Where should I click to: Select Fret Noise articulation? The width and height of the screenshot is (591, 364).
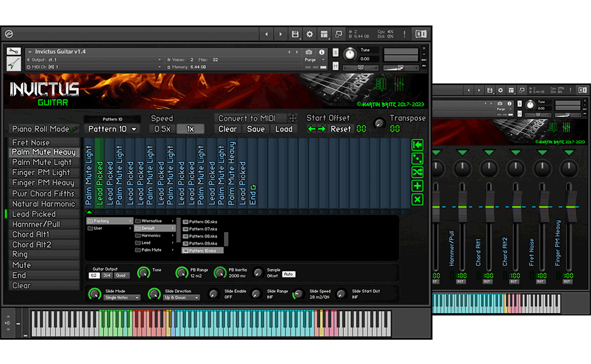click(x=44, y=142)
